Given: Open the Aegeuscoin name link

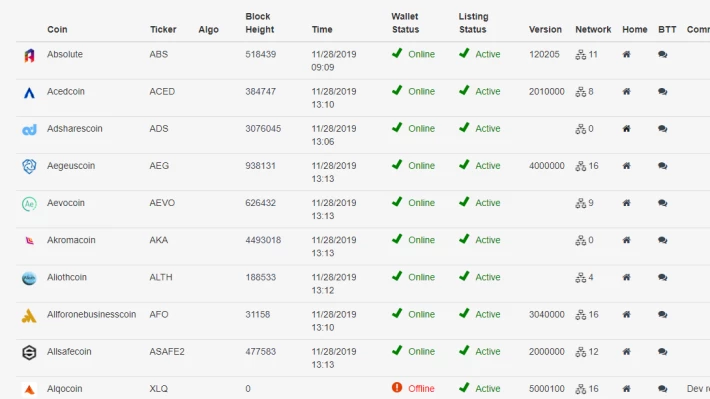Looking at the screenshot, I should click(71, 166).
